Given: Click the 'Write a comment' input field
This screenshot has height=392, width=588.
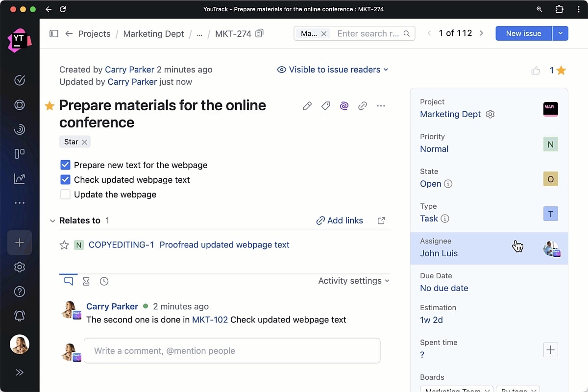Looking at the screenshot, I should (232, 351).
